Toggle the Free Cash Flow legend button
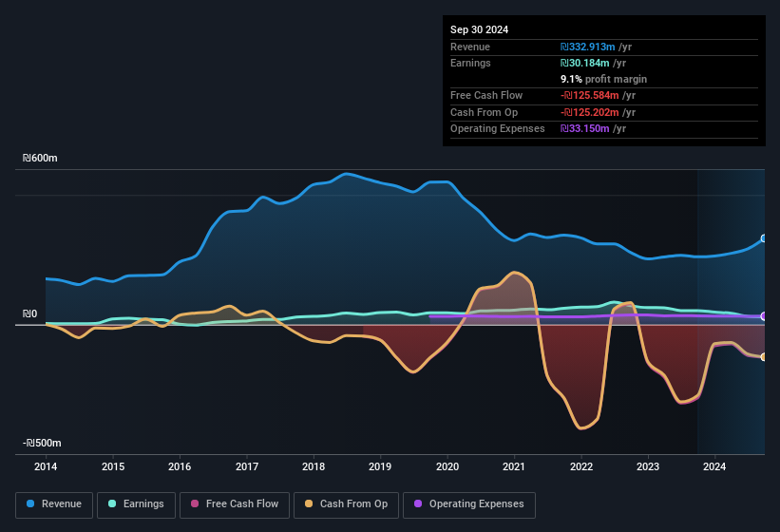 (235, 505)
